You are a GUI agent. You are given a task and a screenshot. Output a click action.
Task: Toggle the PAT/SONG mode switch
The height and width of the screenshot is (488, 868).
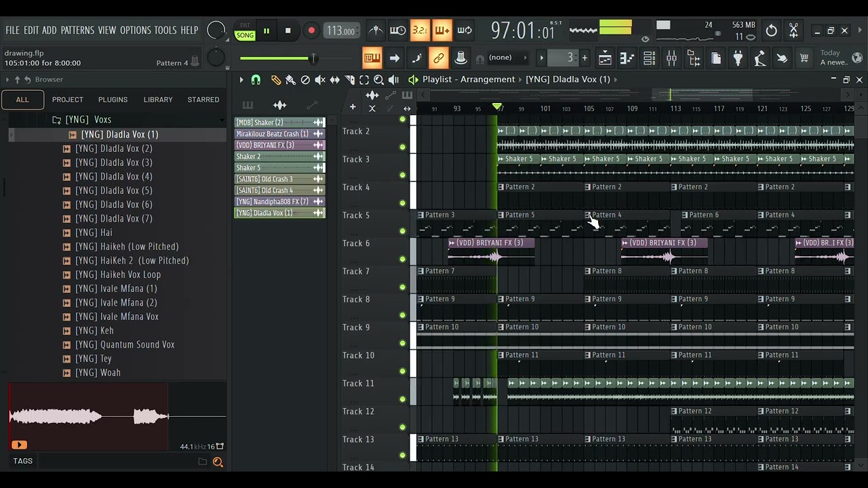[x=245, y=30]
